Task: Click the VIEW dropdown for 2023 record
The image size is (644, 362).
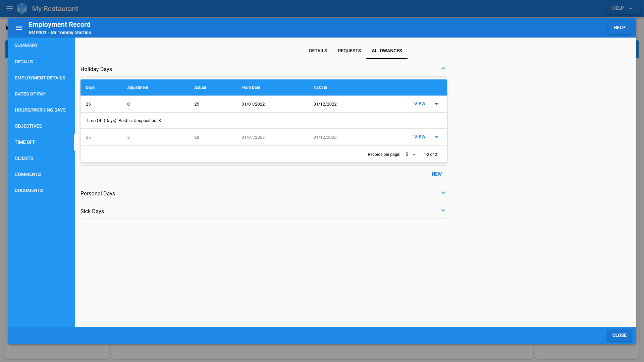Action: tap(437, 137)
